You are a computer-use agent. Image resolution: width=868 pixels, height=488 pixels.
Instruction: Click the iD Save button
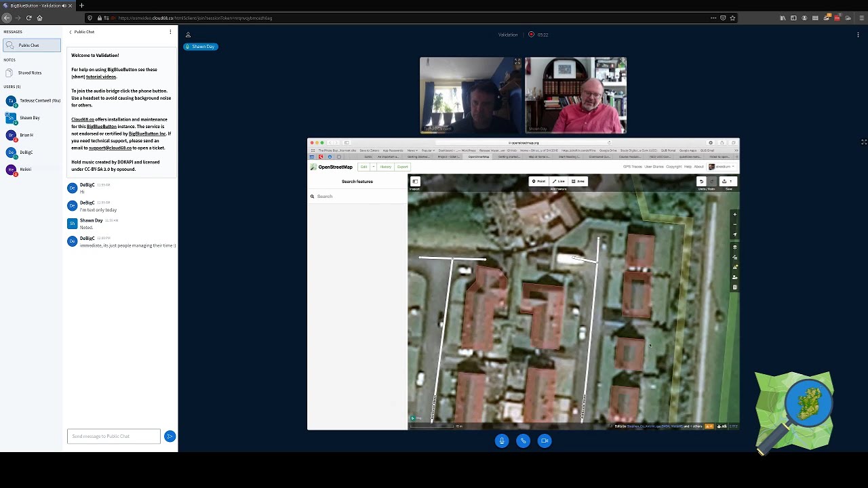727,182
